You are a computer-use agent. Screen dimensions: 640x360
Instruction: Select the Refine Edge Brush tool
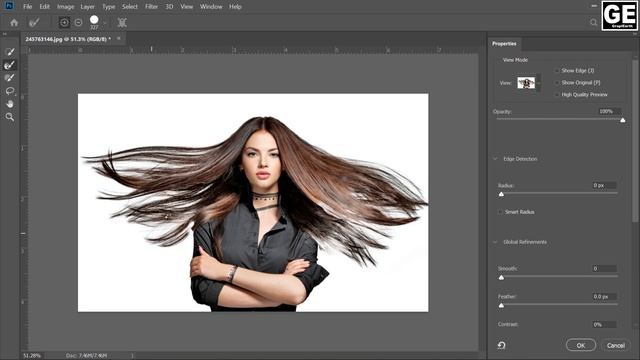click(x=10, y=65)
